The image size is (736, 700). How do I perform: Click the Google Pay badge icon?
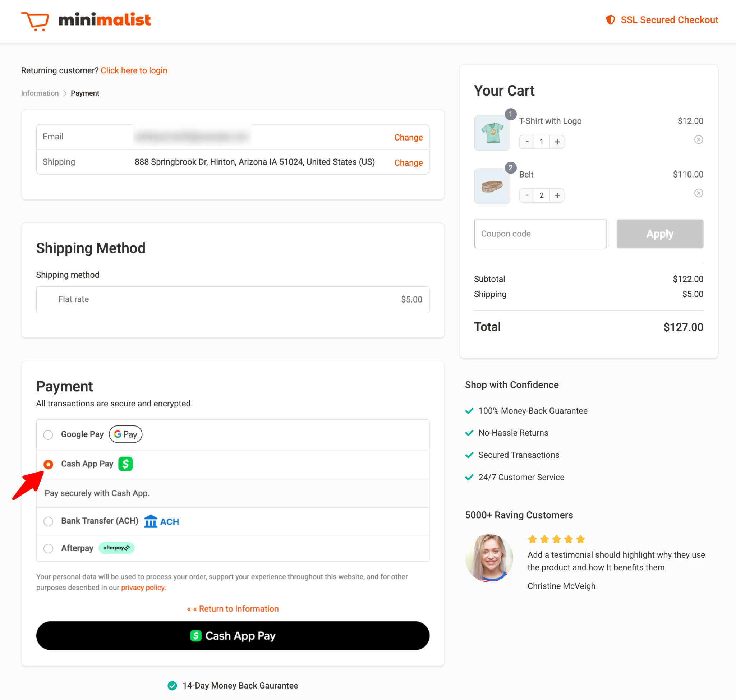pos(125,434)
